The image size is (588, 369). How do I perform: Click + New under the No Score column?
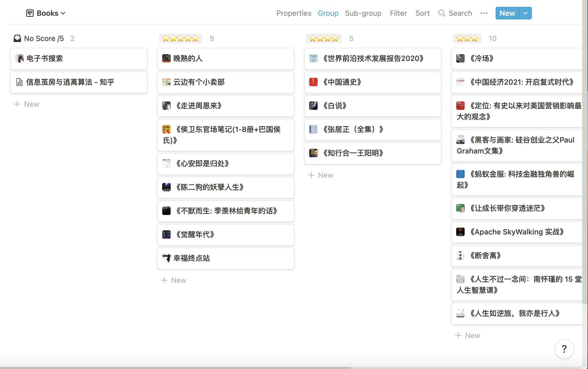(x=27, y=104)
